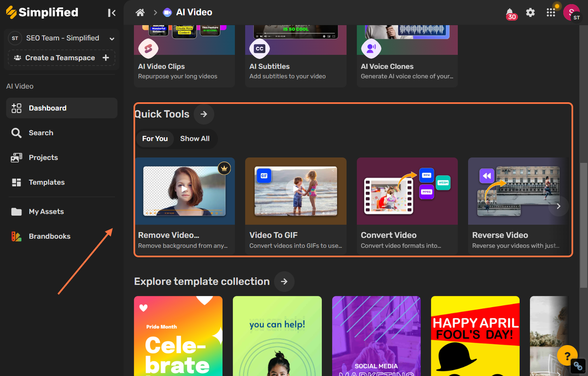The width and height of the screenshot is (588, 376).
Task: Click the Convert Video title
Action: click(389, 235)
